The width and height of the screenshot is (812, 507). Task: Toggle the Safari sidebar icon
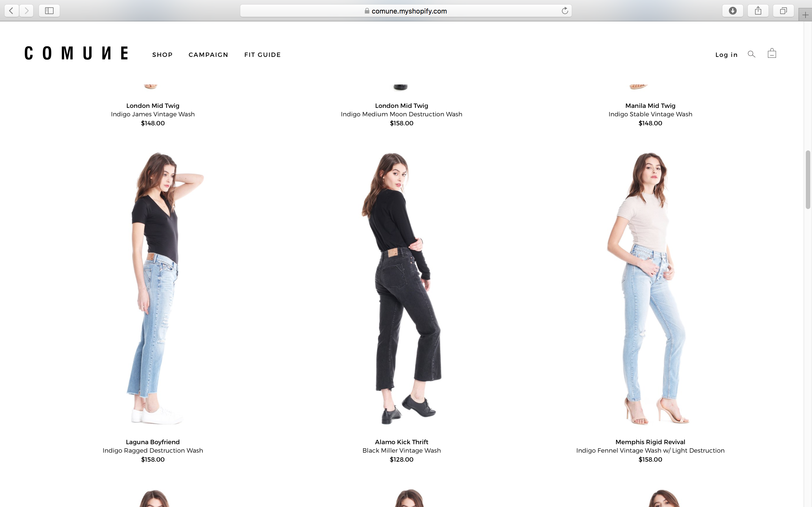coord(49,11)
